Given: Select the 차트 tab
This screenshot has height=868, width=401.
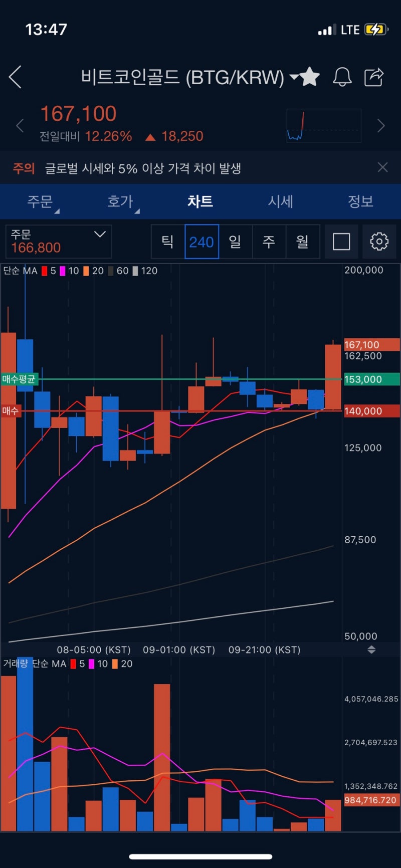Looking at the screenshot, I should [x=200, y=201].
